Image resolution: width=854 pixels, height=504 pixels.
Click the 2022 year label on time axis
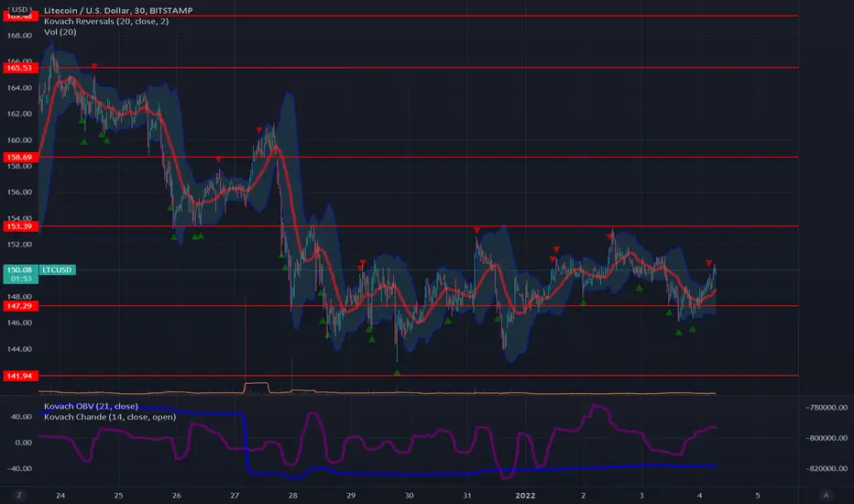click(x=525, y=495)
